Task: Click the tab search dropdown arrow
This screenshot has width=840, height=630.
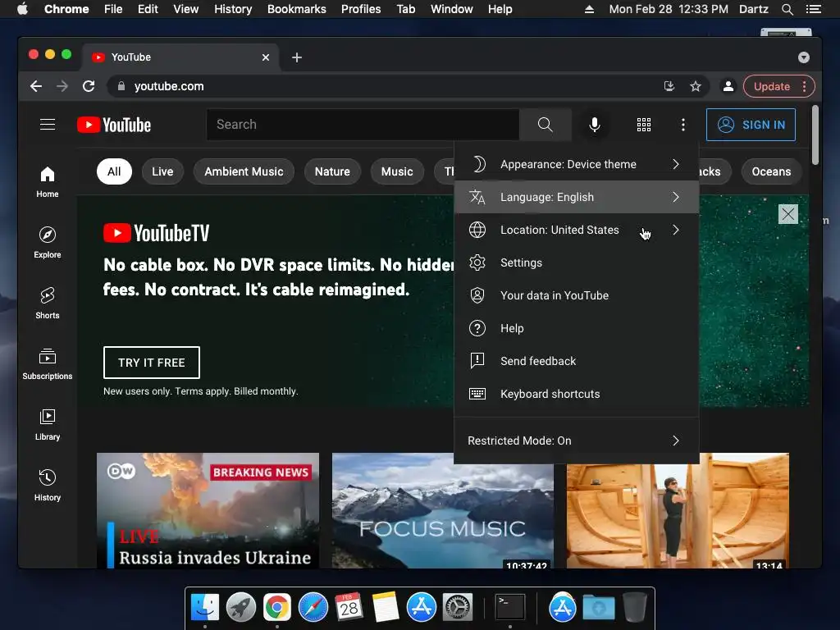Action: (x=804, y=57)
